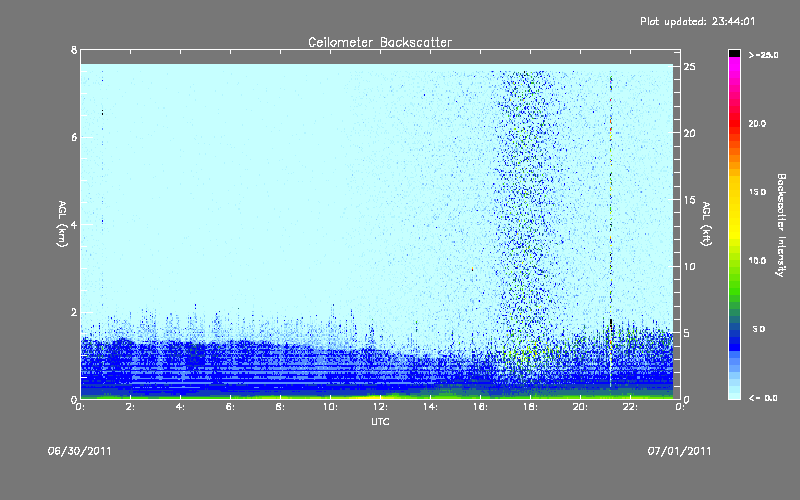Click the "UTC" x-axis label

[x=380, y=422]
